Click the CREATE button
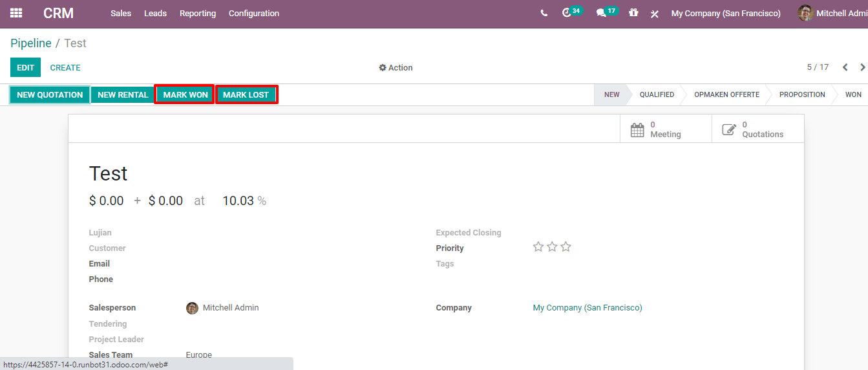Viewport: 868px width, 370px height. click(x=65, y=67)
